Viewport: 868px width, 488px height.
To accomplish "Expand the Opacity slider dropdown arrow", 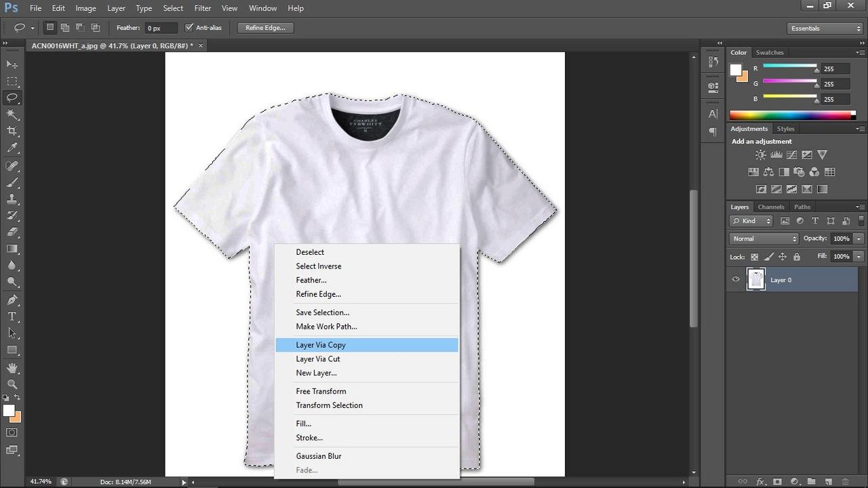I will pyautogui.click(x=859, y=239).
